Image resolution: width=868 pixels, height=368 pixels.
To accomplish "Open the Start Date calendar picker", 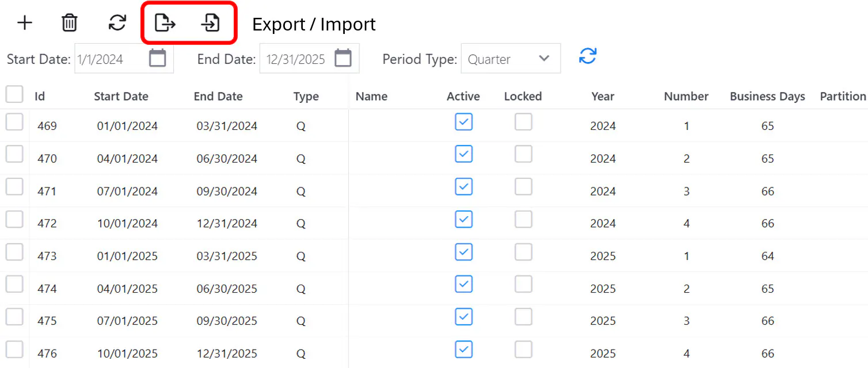I will [158, 58].
